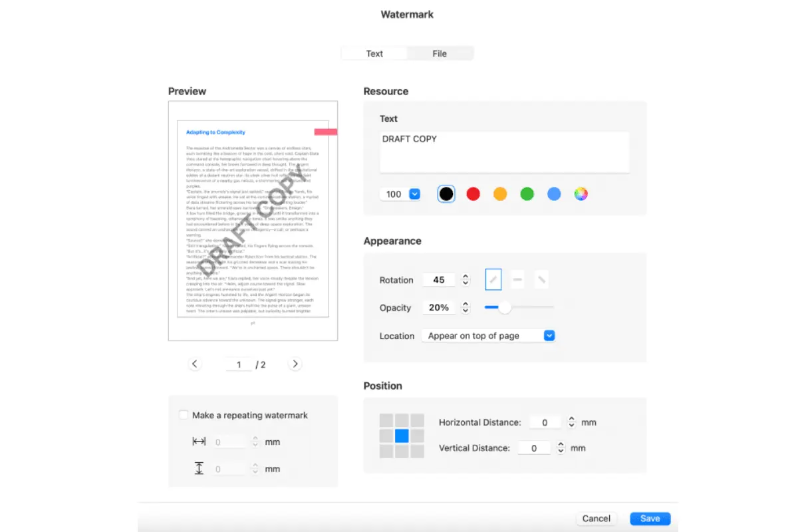This screenshot has height=532, width=798.
Task: Select the center position grid cell
Action: pyautogui.click(x=402, y=436)
